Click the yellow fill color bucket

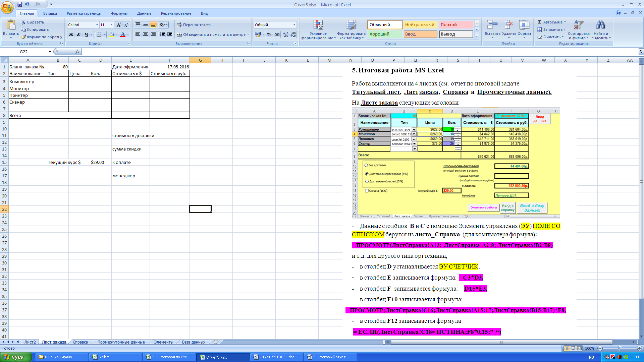(112, 35)
